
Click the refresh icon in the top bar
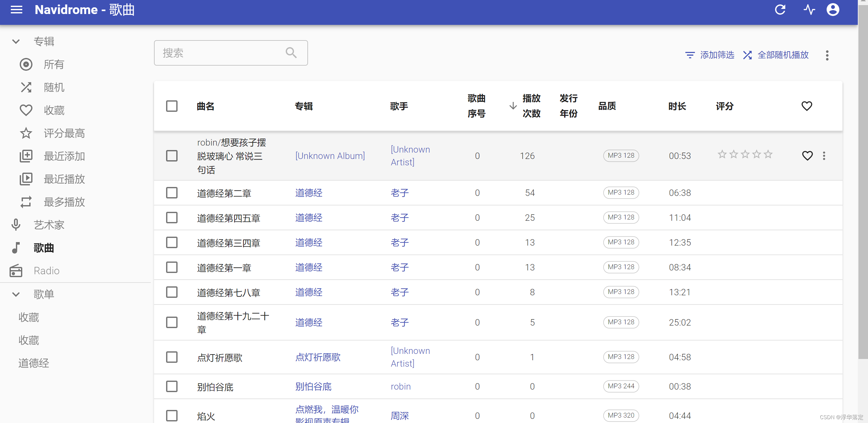pos(780,10)
